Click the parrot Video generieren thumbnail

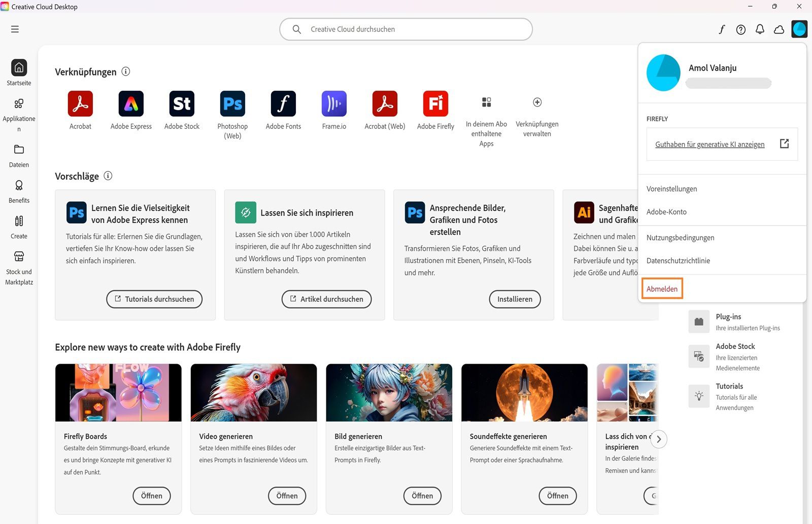coord(254,393)
